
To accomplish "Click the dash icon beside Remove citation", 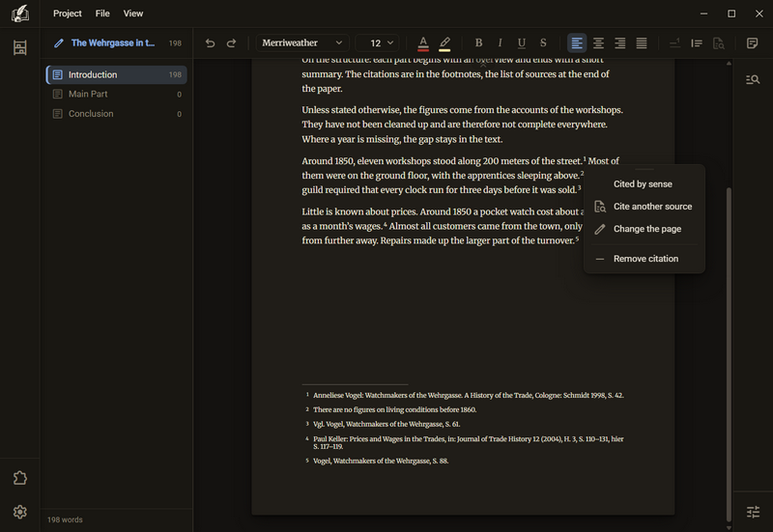I will click(x=599, y=259).
